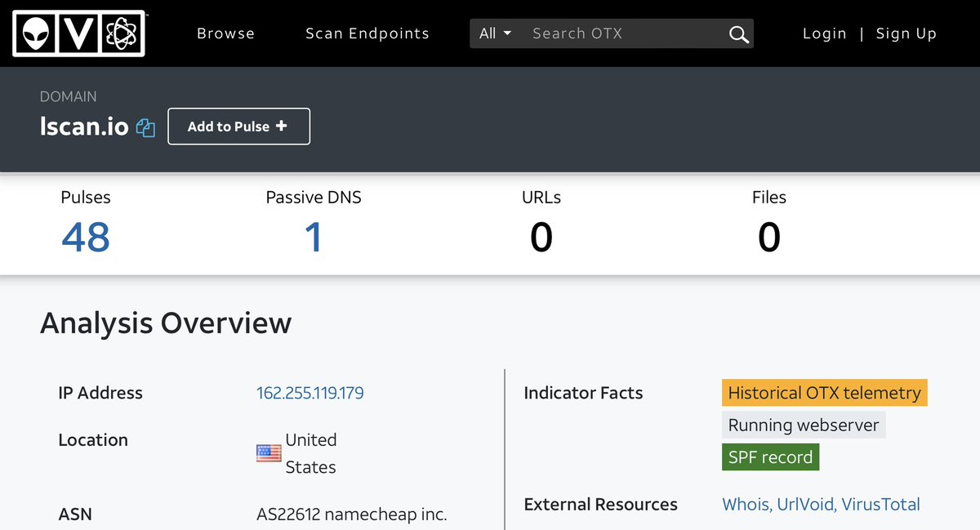
Task: Open the IP address 162.255.119.179 link
Action: tap(310, 393)
